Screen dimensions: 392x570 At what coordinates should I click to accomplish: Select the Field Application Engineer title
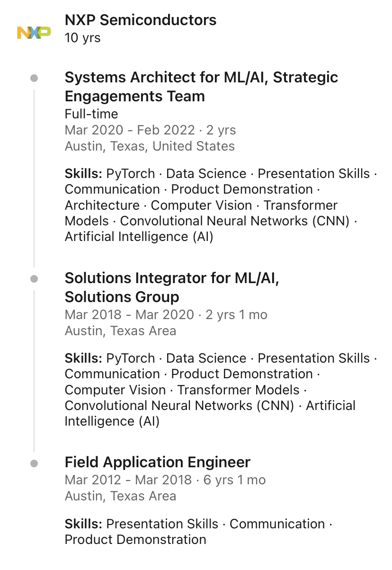[158, 462]
